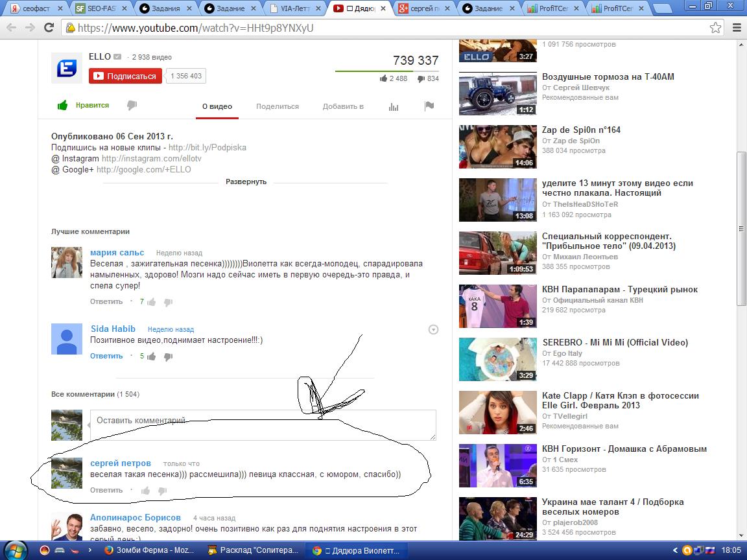Click the Уделите 13 минут video thumbnail

[x=498, y=200]
